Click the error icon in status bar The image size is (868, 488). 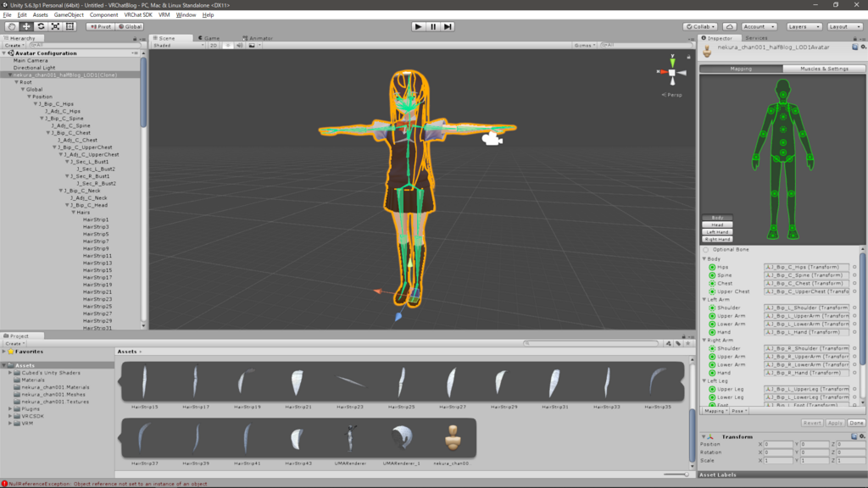(x=4, y=484)
